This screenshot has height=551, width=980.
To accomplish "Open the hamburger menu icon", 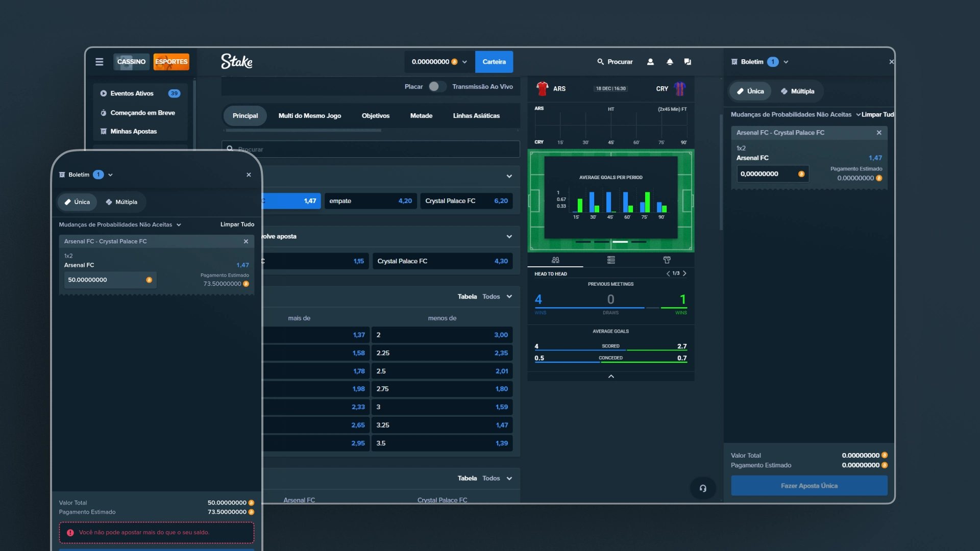I will (x=100, y=62).
